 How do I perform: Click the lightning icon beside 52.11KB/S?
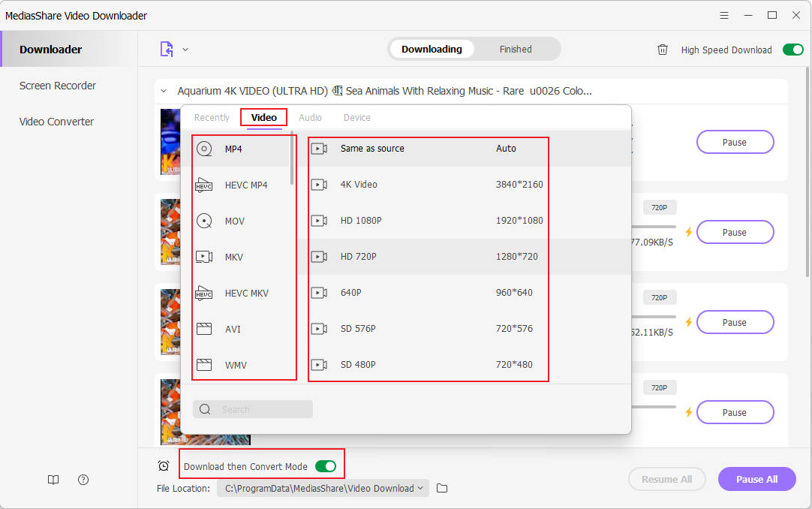tap(689, 322)
